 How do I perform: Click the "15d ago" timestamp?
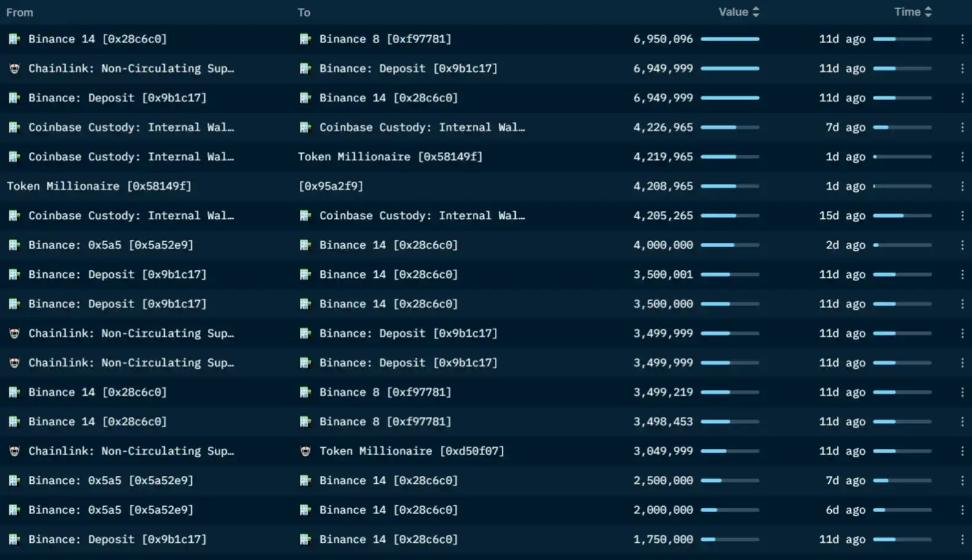click(x=842, y=216)
